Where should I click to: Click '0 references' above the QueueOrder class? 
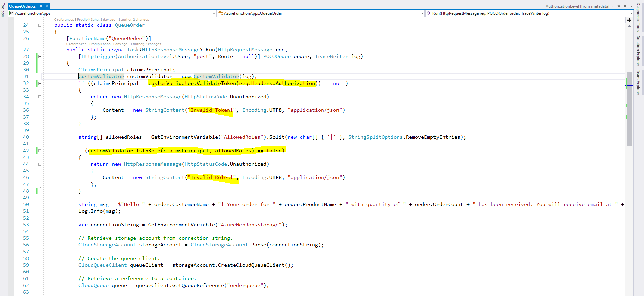[64, 20]
